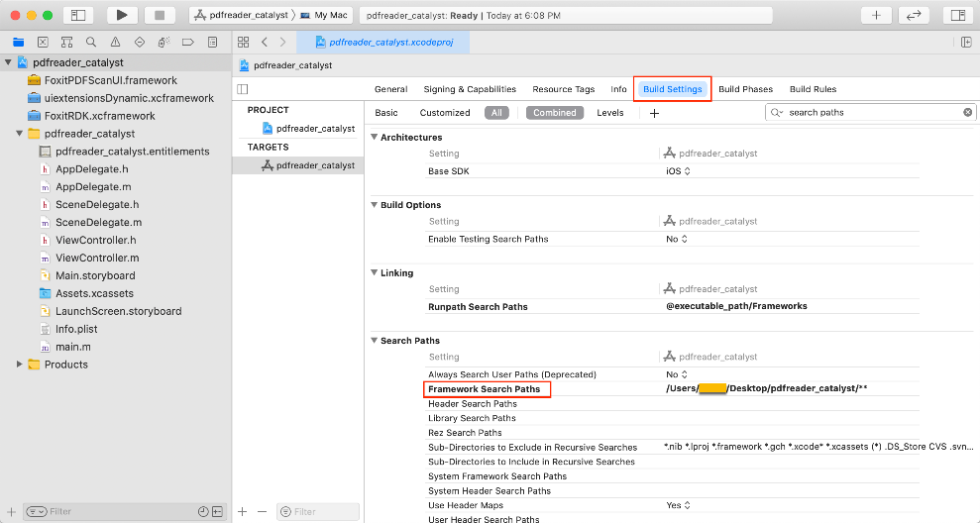
Task: Click the add build setting plus button
Action: click(654, 113)
